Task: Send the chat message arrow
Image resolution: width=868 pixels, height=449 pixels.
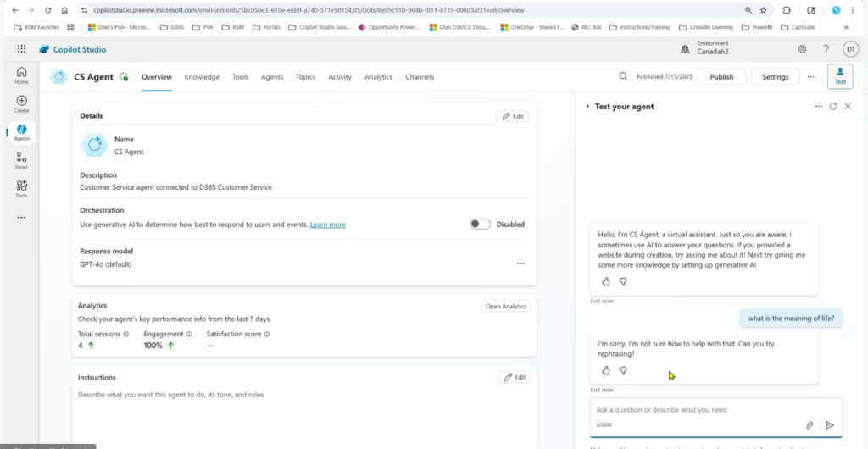Action: pyautogui.click(x=829, y=425)
